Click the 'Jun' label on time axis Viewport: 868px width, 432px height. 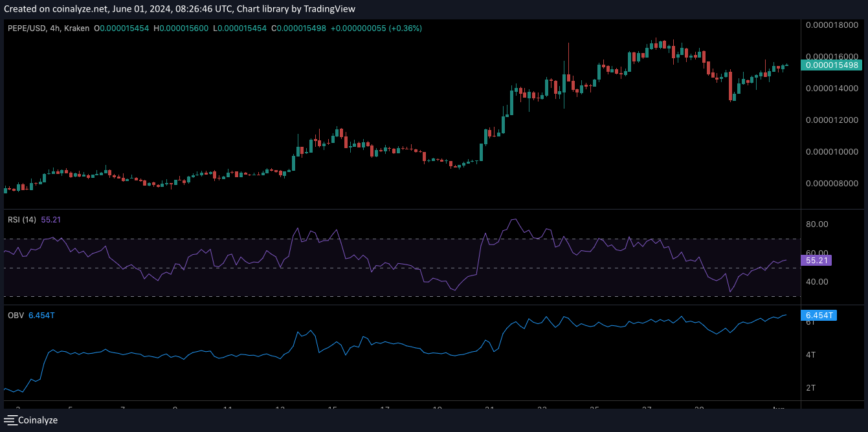[780, 409]
